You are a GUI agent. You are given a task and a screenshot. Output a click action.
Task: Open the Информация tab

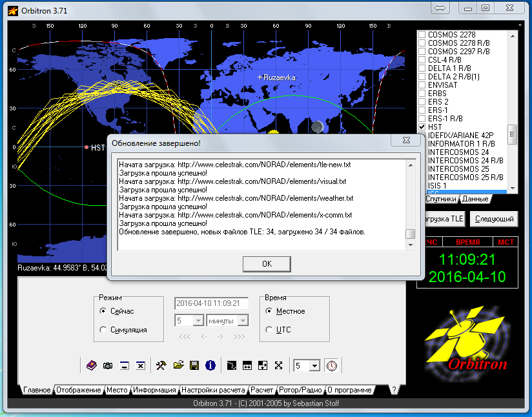[x=154, y=390]
